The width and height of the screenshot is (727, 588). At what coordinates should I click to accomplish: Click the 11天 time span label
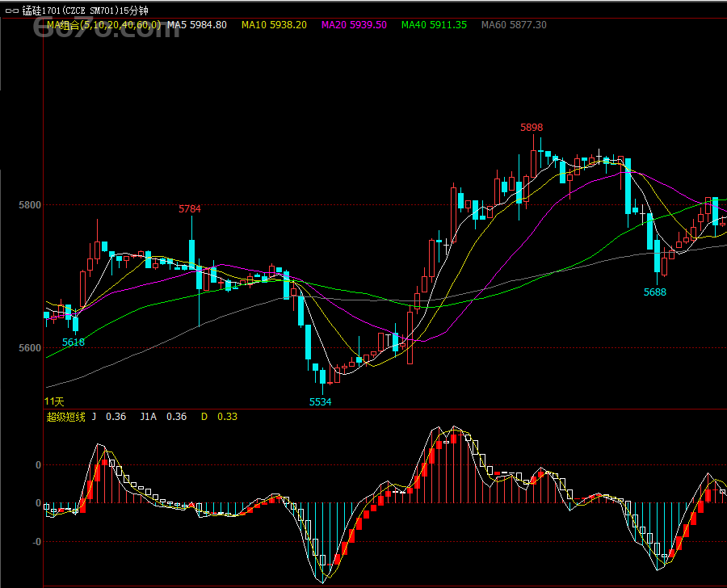[x=54, y=401]
